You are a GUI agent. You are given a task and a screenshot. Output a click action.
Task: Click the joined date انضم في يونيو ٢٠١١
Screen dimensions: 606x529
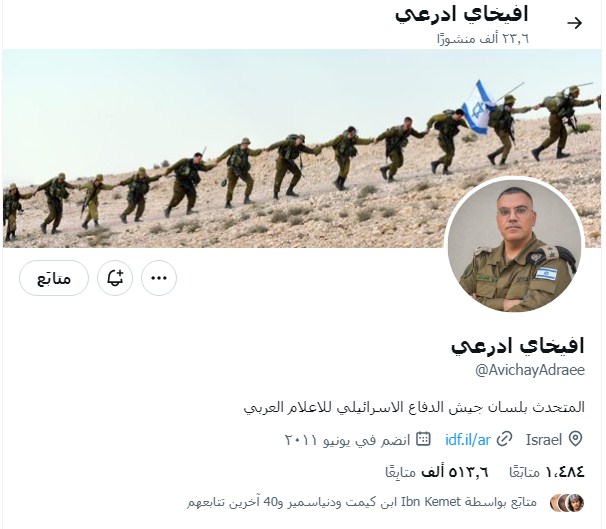click(347, 440)
